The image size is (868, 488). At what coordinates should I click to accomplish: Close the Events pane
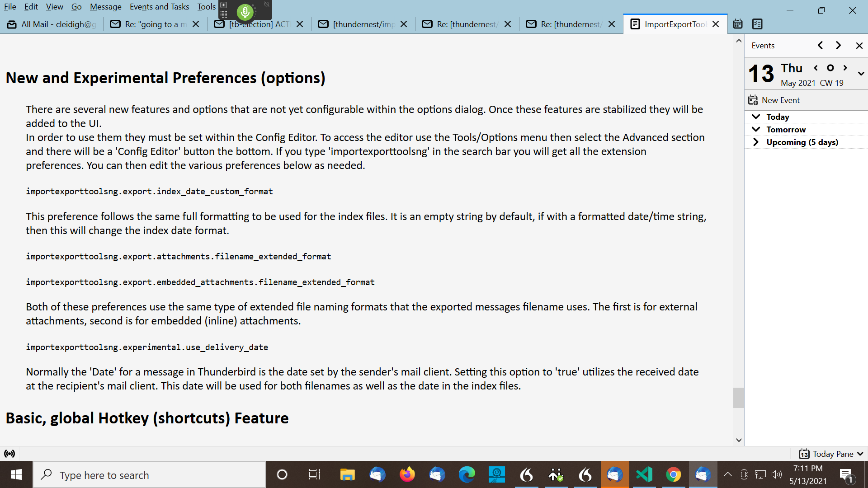pos(859,46)
